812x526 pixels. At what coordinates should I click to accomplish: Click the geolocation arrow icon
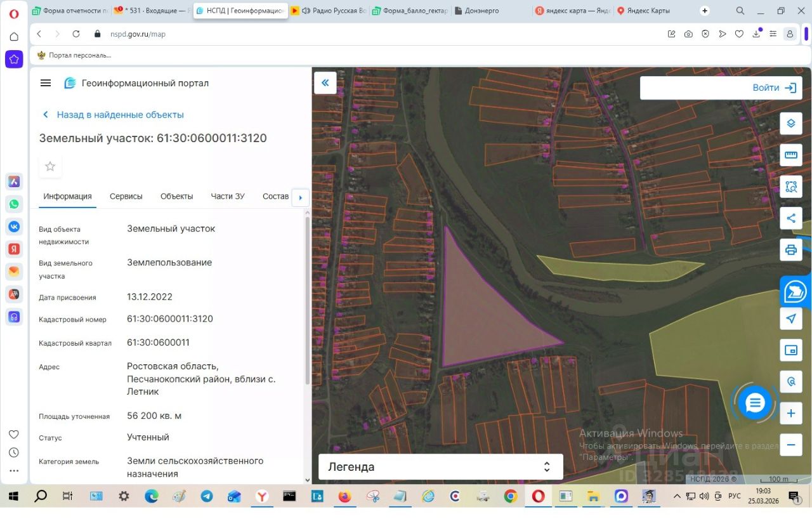[x=790, y=319]
